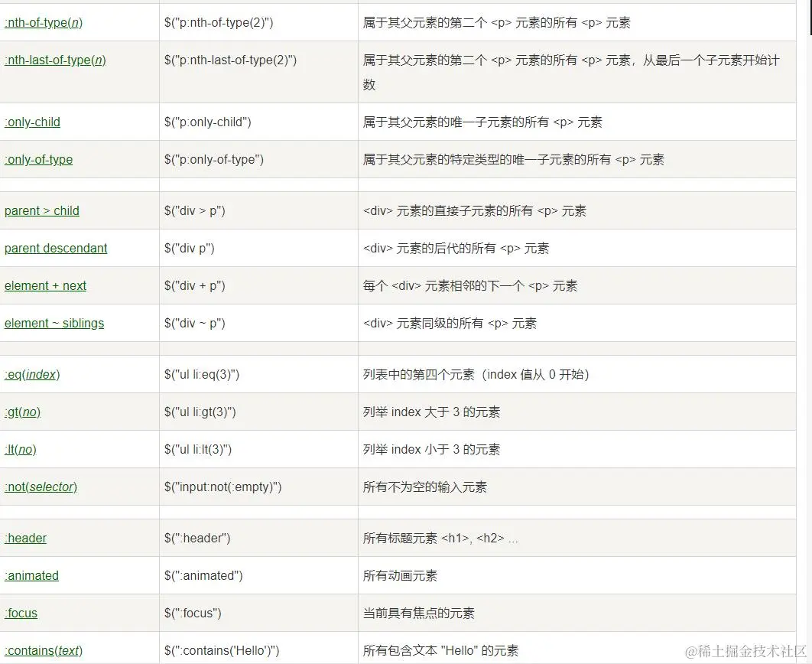The image size is (812, 664).
Task: Open the :nth-last-of-type(n) selector link
Action: (56, 60)
